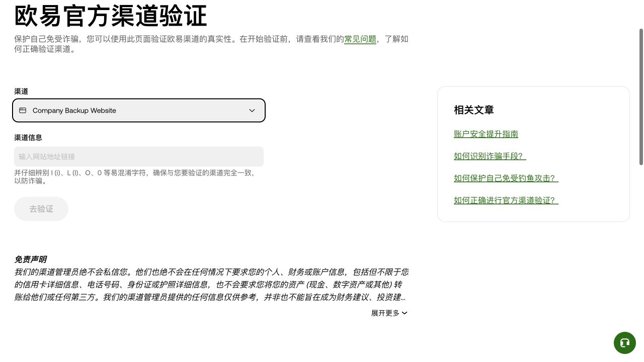Focus the 输入网站地址链接 input field
644x362 pixels.
(x=139, y=156)
